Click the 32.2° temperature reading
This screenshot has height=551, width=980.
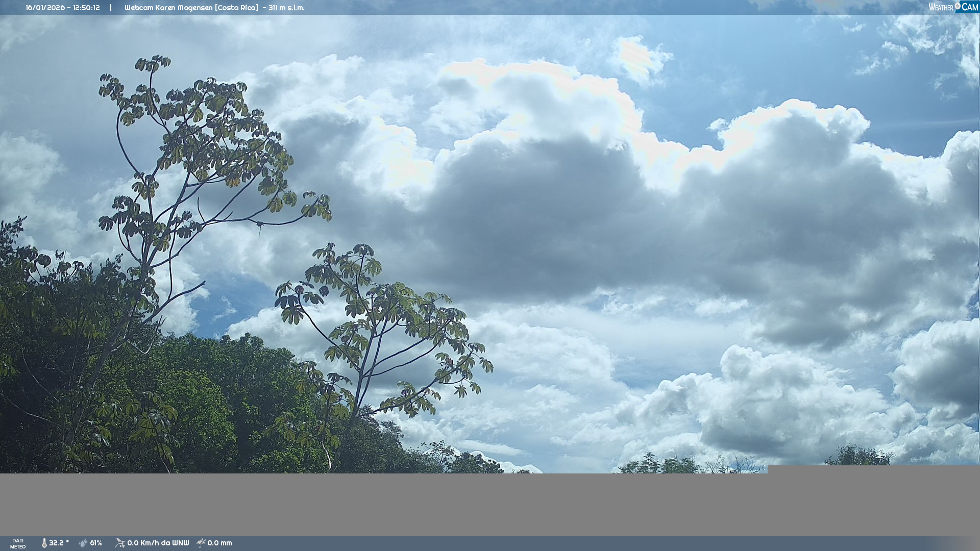pos(59,543)
